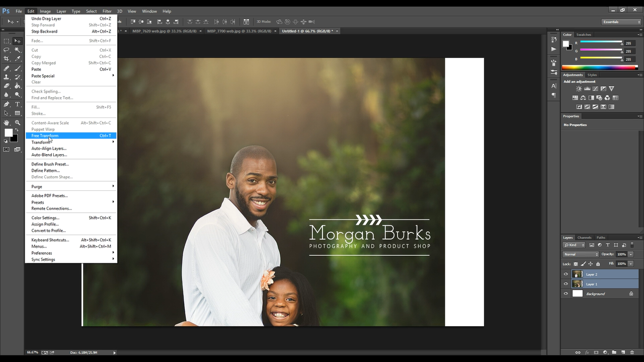Toggle visibility of the Background layer

click(566, 294)
